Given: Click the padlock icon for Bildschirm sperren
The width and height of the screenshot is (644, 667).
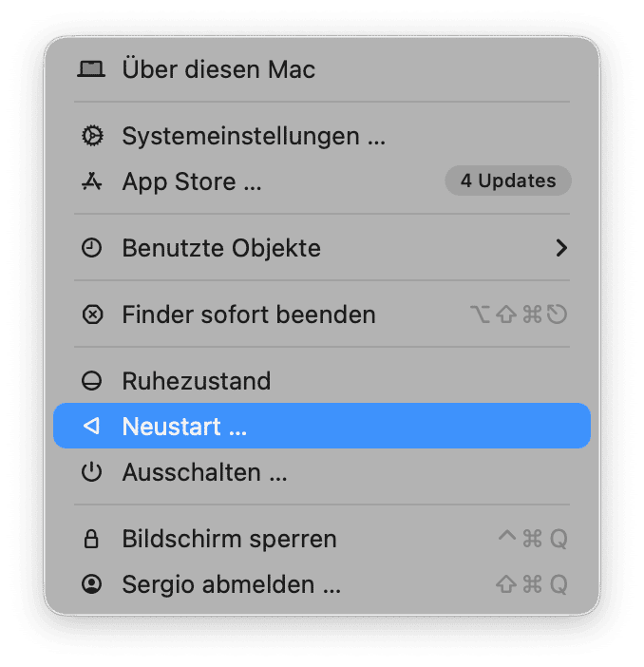Looking at the screenshot, I should [91, 539].
